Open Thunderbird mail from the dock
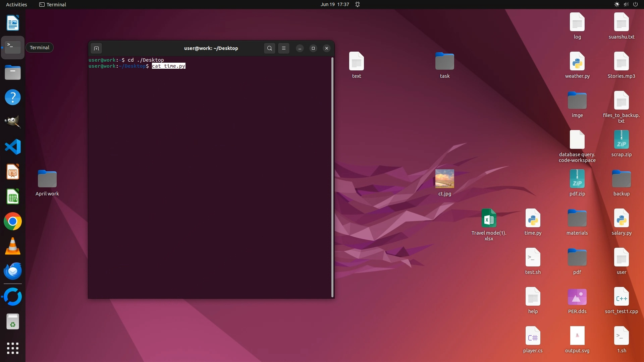644x362 pixels. [x=13, y=271]
